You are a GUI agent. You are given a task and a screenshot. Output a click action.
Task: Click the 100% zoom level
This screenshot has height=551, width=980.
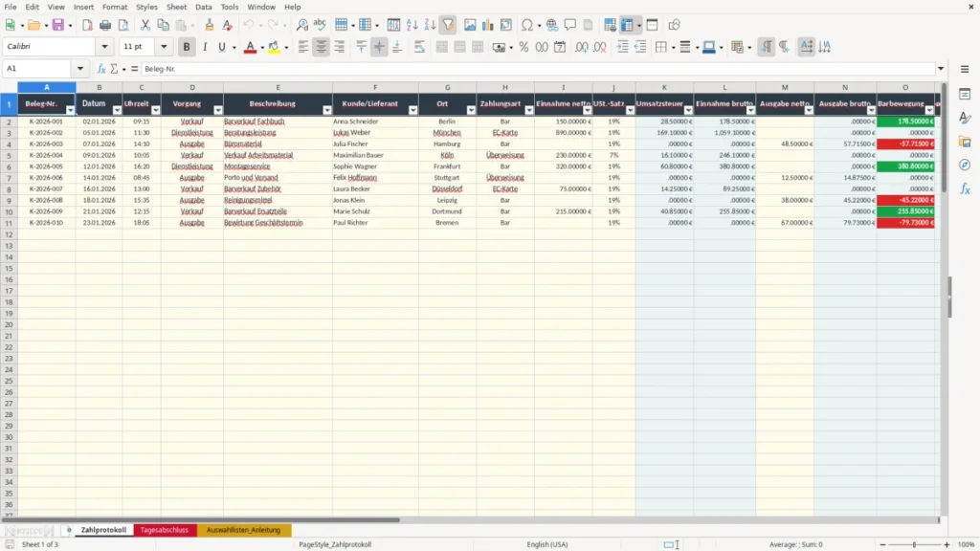coord(967,544)
